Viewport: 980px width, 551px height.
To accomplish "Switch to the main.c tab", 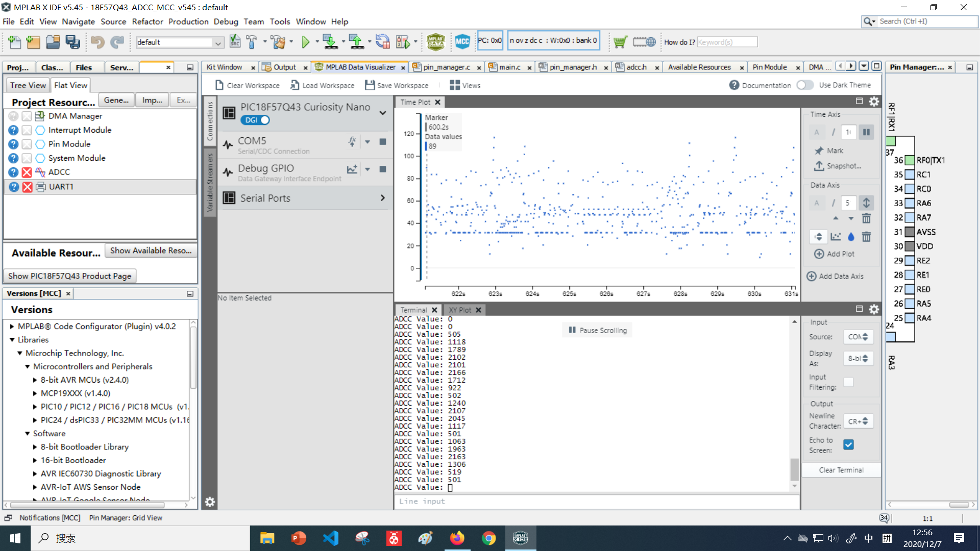I will tap(509, 67).
